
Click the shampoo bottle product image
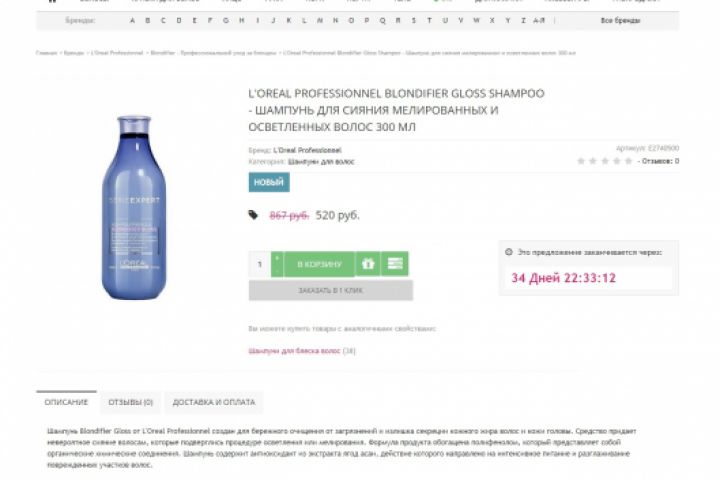134,208
